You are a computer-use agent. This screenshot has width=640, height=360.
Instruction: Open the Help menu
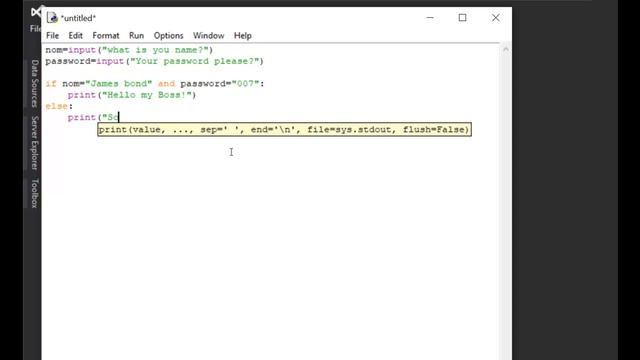[242, 36]
